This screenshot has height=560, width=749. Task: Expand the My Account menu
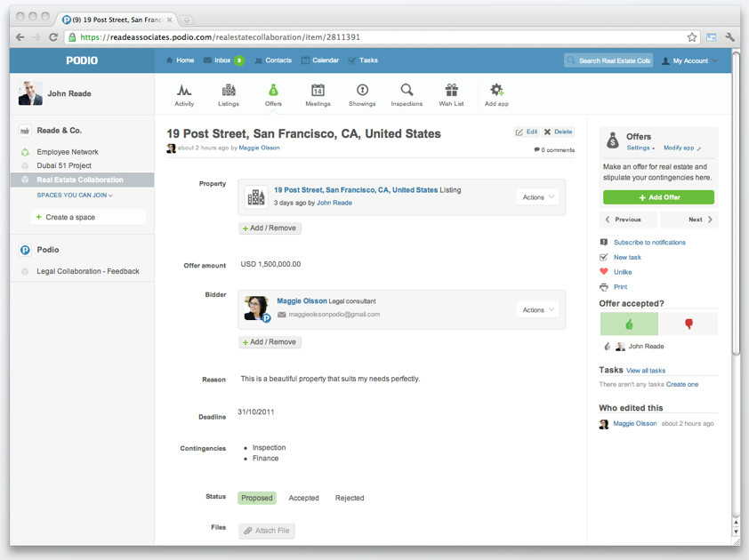click(x=689, y=60)
